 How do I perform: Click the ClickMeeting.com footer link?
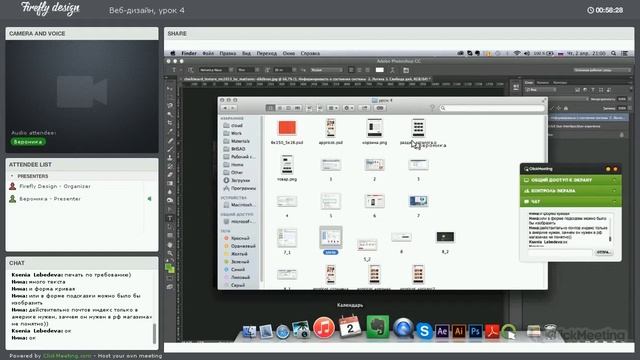pos(67,356)
